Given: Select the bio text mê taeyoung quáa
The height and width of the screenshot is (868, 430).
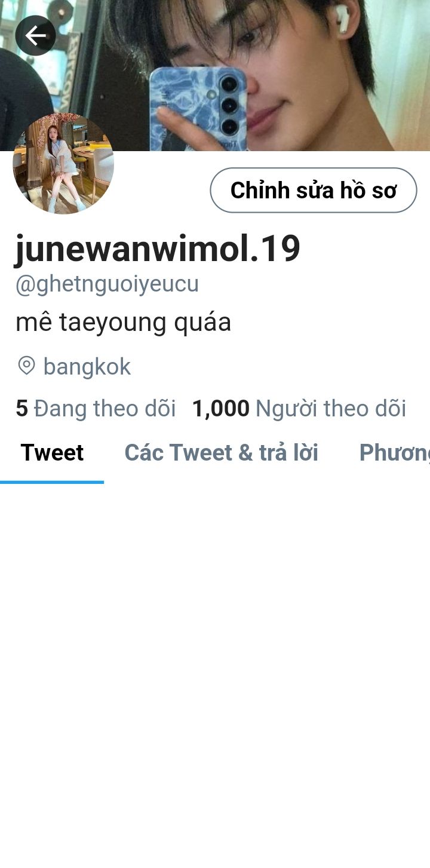Looking at the screenshot, I should [123, 323].
